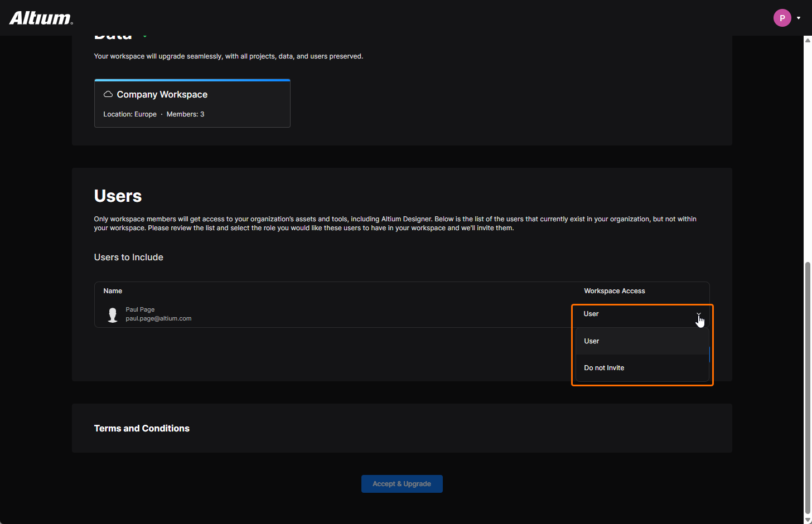Click the Users section heading
Viewport: 812px width, 524px height.
pyautogui.click(x=118, y=196)
